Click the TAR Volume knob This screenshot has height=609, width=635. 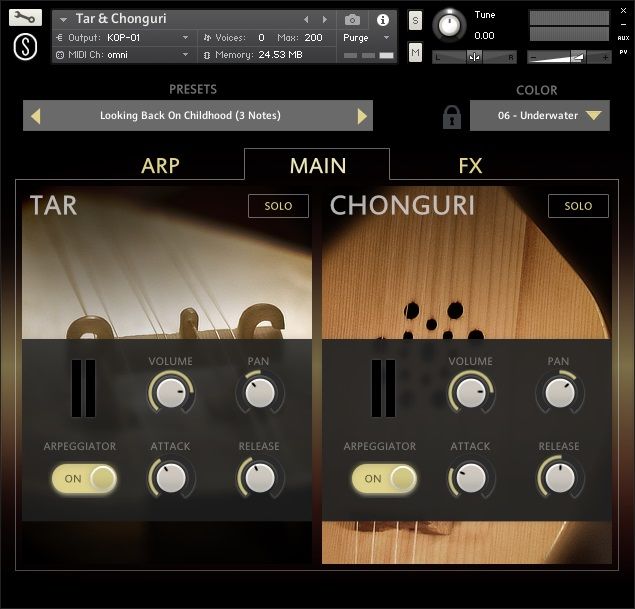170,392
